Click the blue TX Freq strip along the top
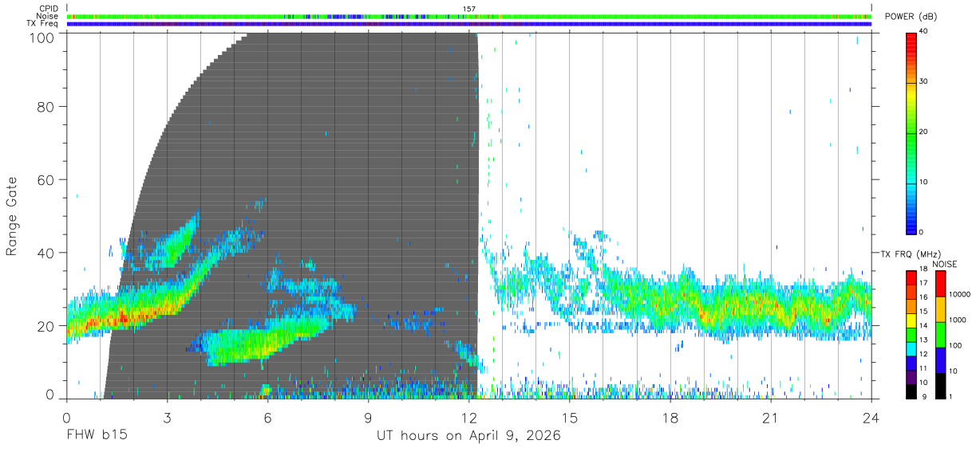Viewport: 980px width, 452px height. click(x=469, y=23)
